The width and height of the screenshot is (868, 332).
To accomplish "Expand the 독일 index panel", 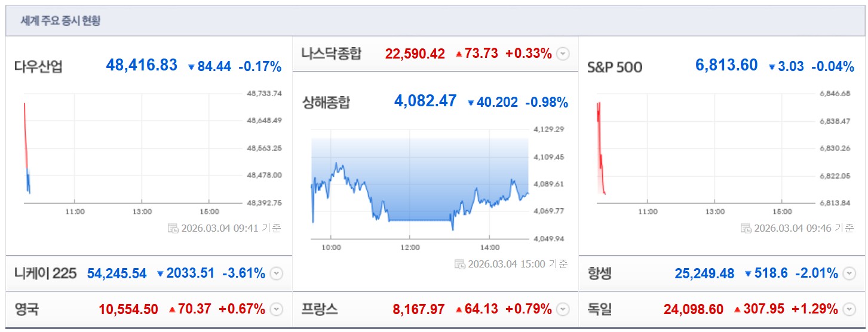I will [849, 309].
